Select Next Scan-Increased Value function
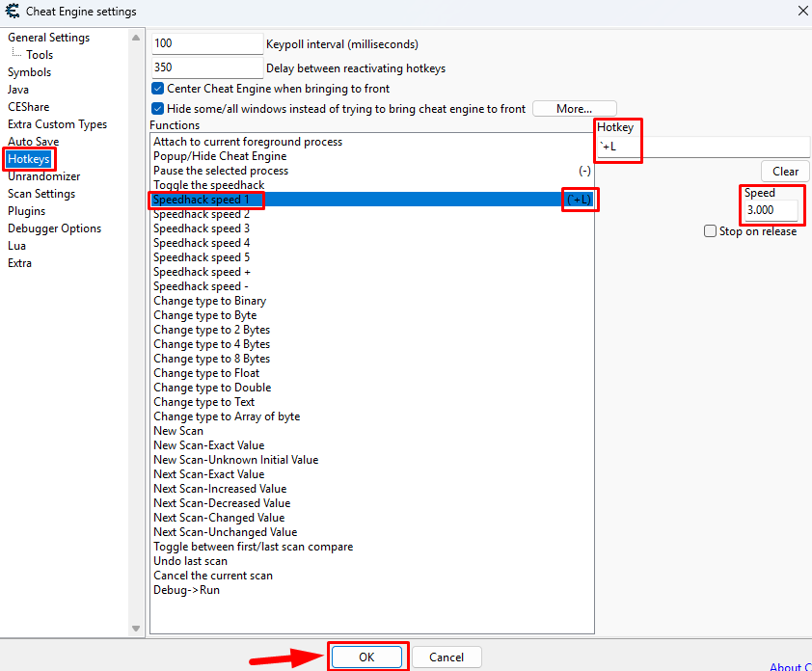Image resolution: width=812 pixels, height=671 pixels. (x=372, y=489)
